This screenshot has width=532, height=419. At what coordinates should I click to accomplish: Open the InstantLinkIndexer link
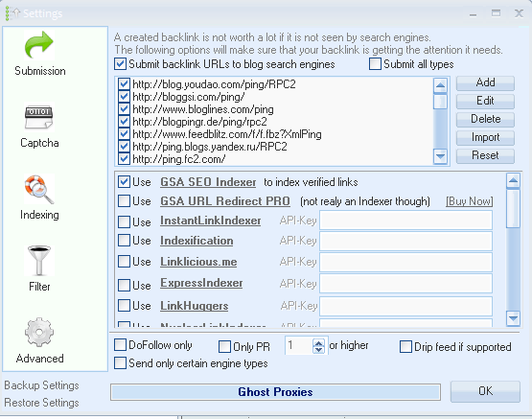(x=210, y=221)
